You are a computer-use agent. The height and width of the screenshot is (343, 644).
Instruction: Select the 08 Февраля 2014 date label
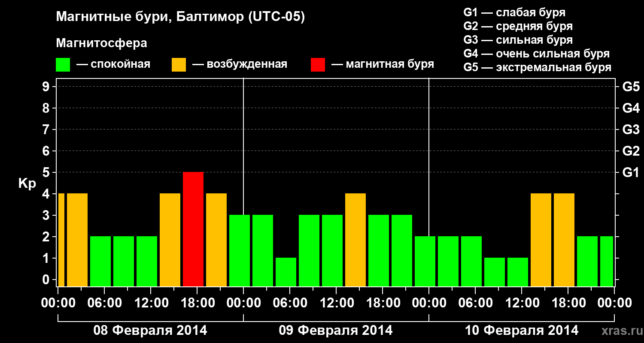tap(150, 331)
